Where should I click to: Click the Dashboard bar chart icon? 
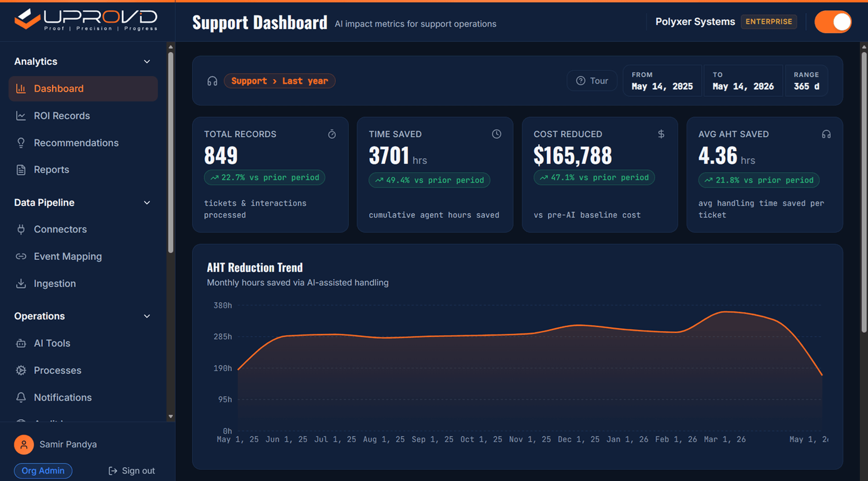pos(21,89)
